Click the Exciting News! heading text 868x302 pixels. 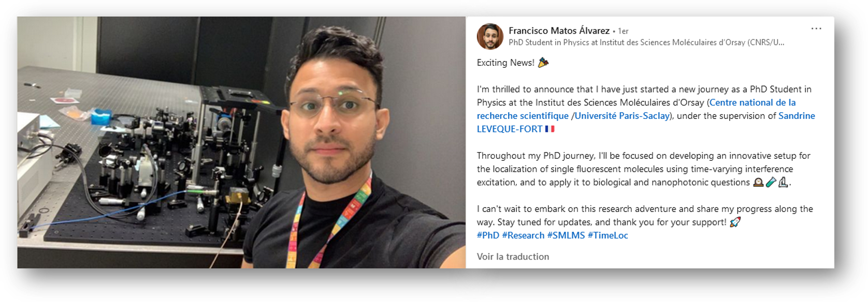505,63
